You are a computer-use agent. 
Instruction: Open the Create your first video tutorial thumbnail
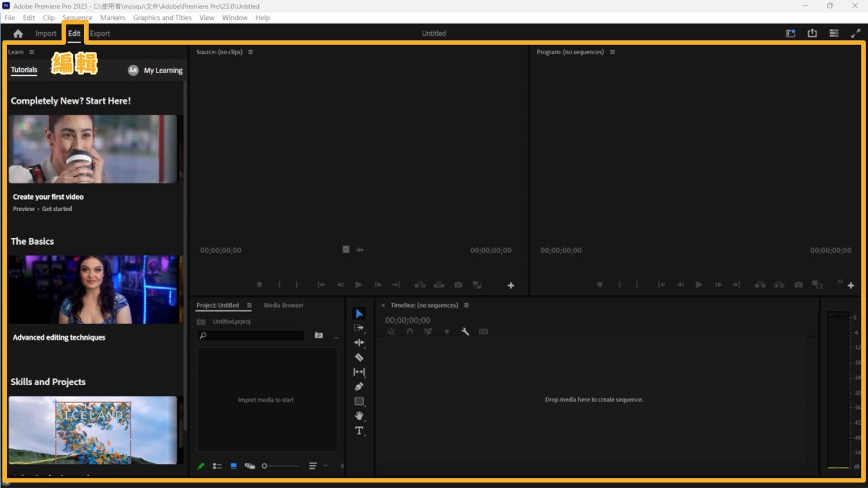(94, 149)
